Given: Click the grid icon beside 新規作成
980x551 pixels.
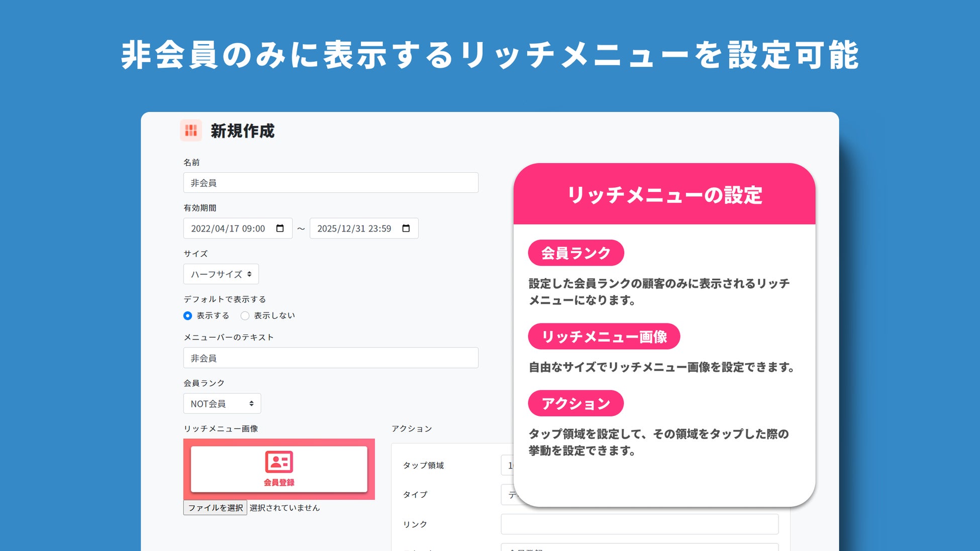Looking at the screenshot, I should 191,131.
